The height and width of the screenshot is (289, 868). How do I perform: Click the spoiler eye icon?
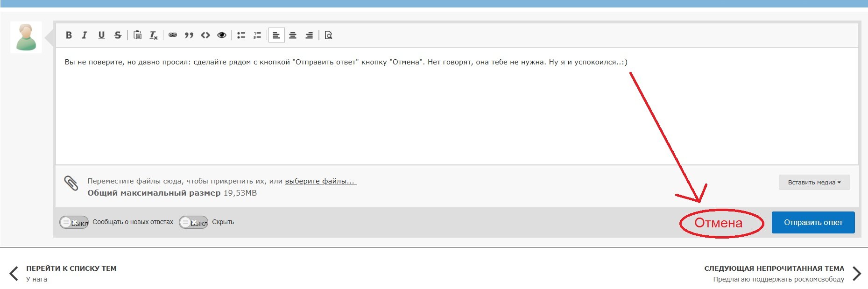click(x=222, y=35)
